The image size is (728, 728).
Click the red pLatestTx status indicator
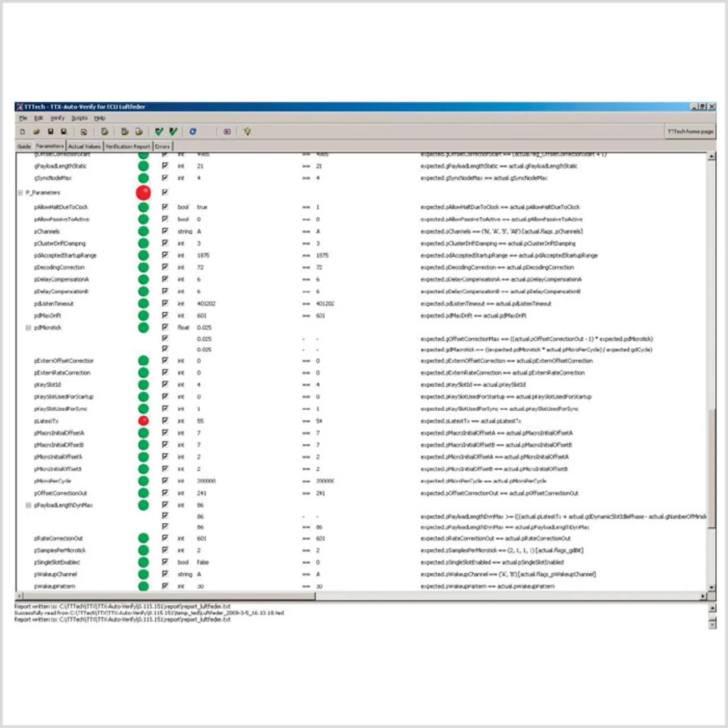point(143,421)
